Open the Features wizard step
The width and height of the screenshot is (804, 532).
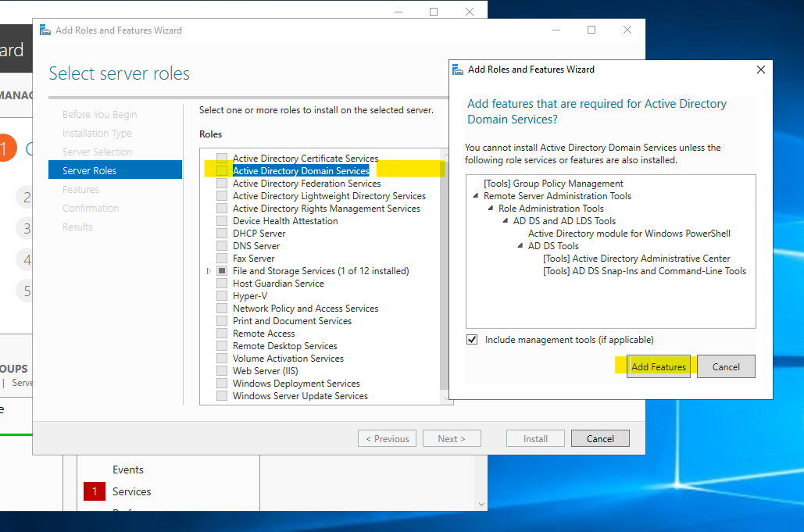[80, 189]
